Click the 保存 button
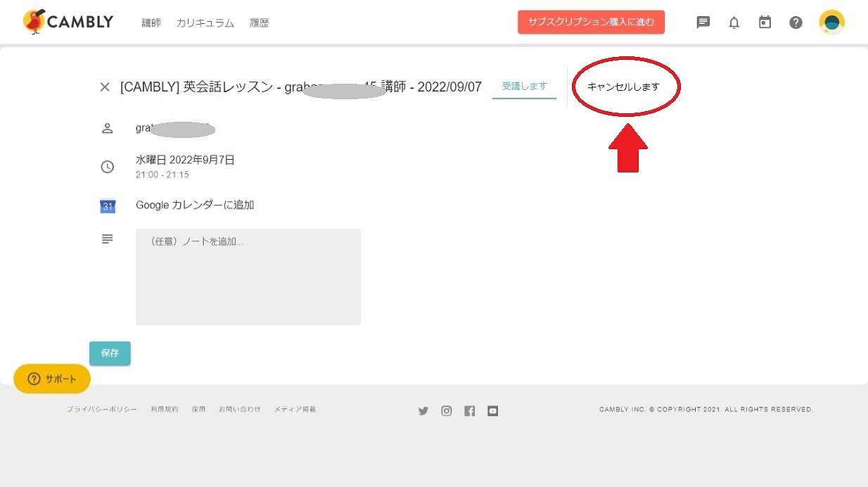The width and height of the screenshot is (868, 487). [x=110, y=353]
